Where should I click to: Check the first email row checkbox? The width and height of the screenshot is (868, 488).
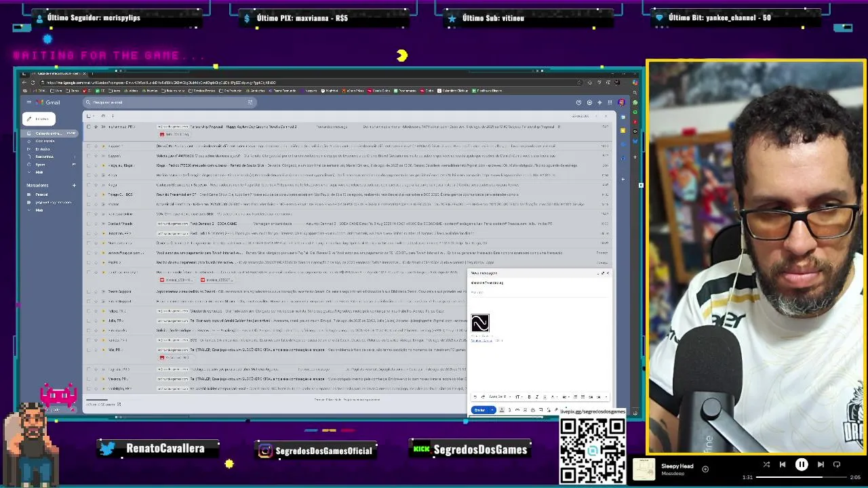(x=89, y=127)
